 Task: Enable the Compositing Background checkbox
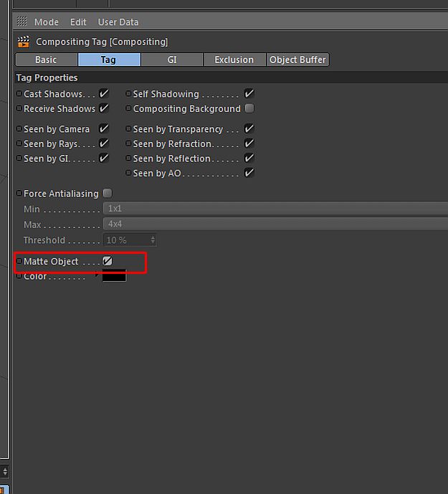click(x=249, y=108)
